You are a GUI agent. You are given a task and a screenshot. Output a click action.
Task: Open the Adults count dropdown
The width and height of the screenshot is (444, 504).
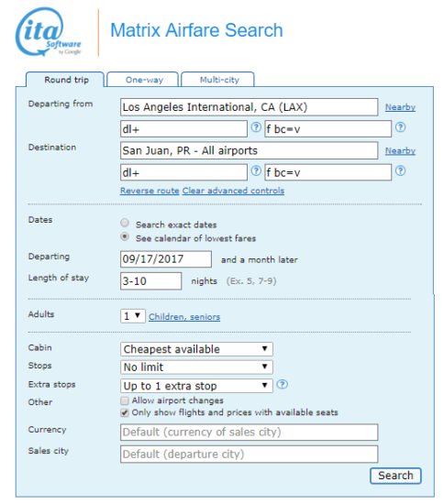[132, 316]
